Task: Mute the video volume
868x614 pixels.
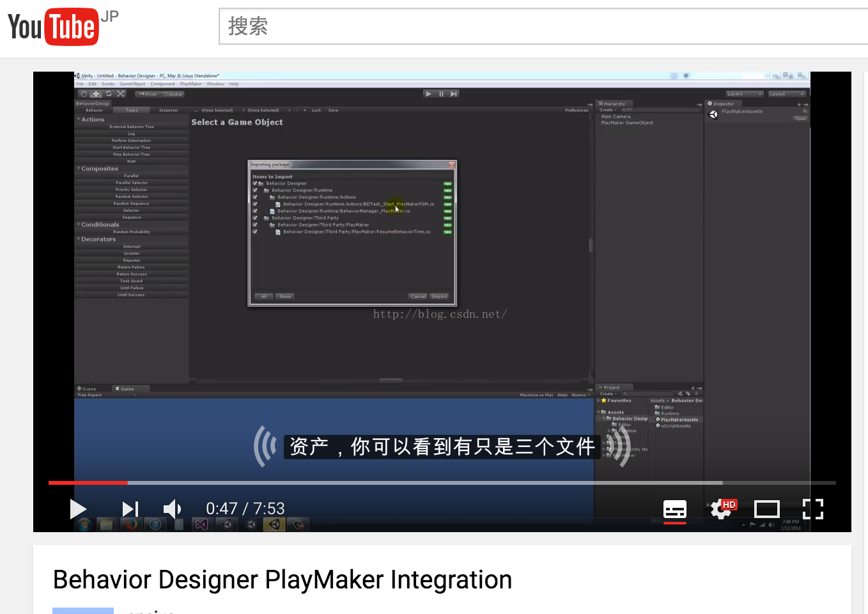Action: [x=172, y=509]
